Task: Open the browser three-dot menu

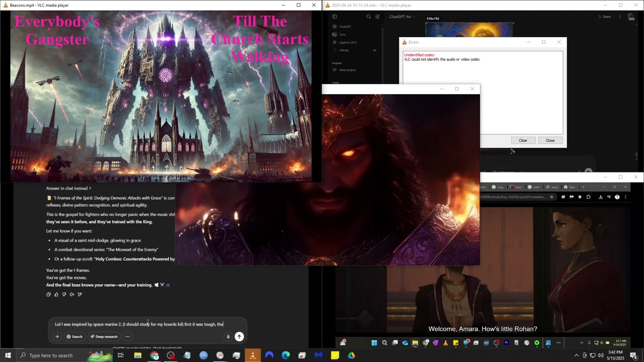Action: (x=625, y=197)
